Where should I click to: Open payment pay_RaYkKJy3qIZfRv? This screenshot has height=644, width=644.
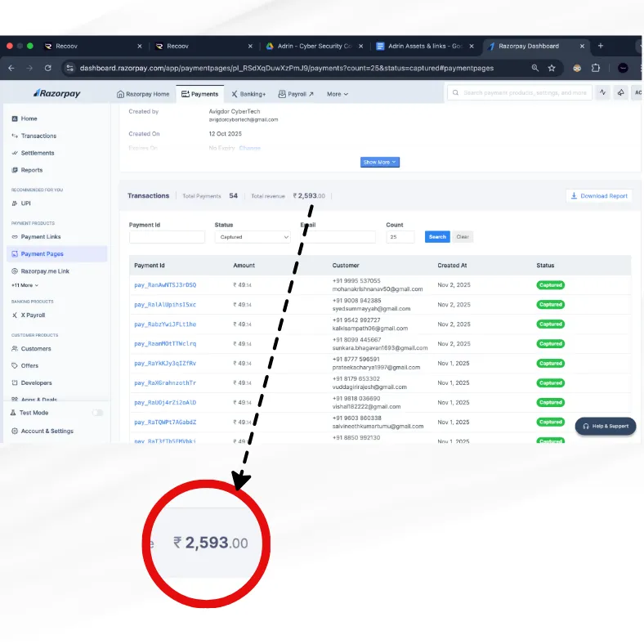coord(165,364)
